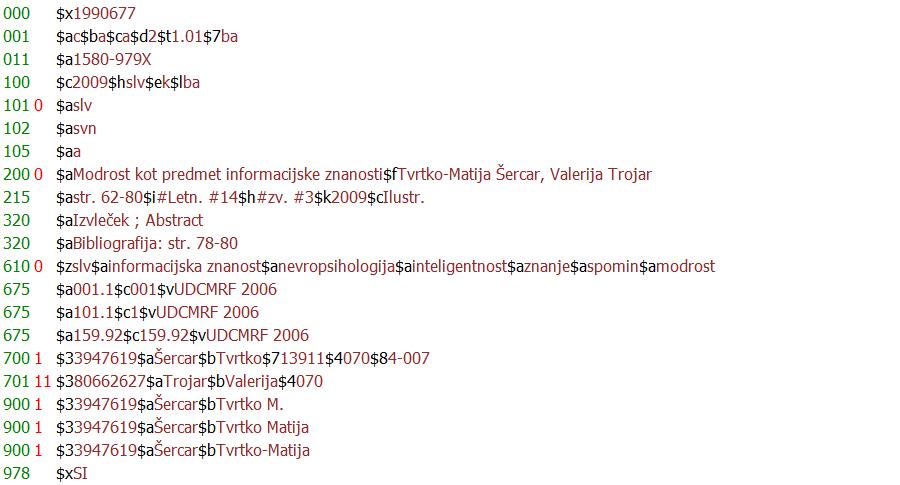
Task: Click UDCMRF 2006 in the 101.1 line
Action: pyautogui.click(x=207, y=312)
